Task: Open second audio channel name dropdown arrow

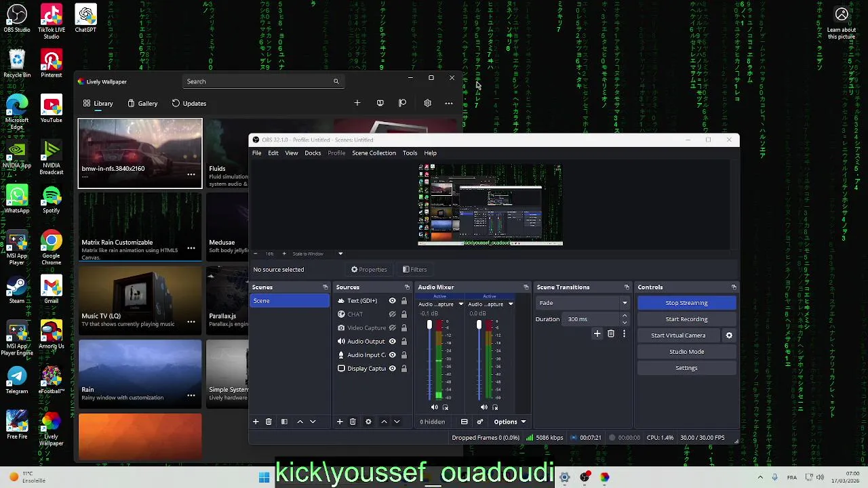Action: (x=511, y=304)
